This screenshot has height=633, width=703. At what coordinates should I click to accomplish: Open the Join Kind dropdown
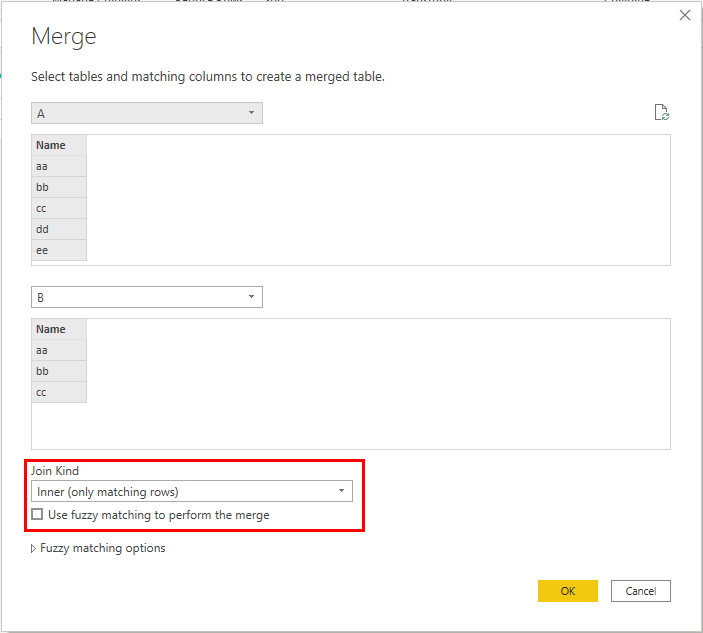192,491
